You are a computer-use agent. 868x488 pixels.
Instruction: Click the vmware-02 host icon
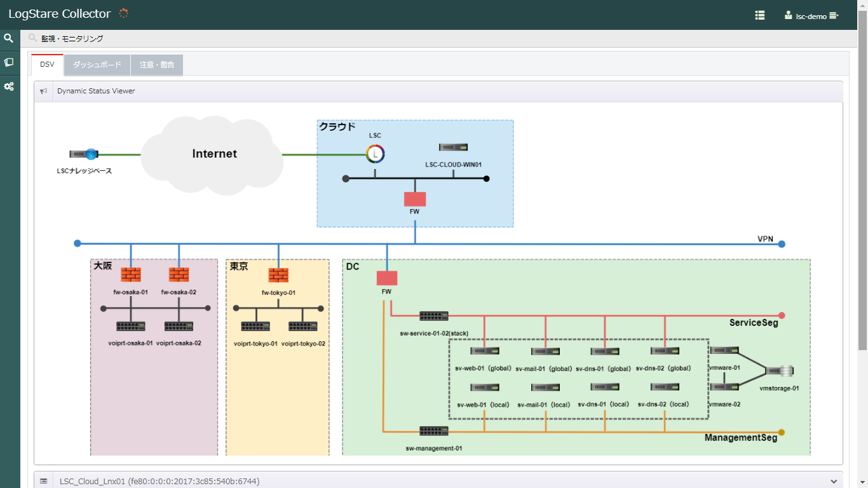point(724,386)
